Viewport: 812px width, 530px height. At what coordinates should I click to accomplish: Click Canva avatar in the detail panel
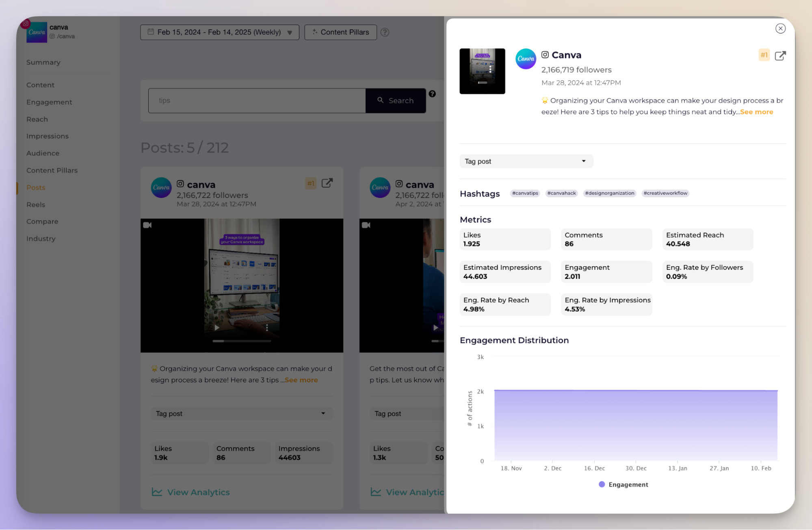(x=526, y=59)
